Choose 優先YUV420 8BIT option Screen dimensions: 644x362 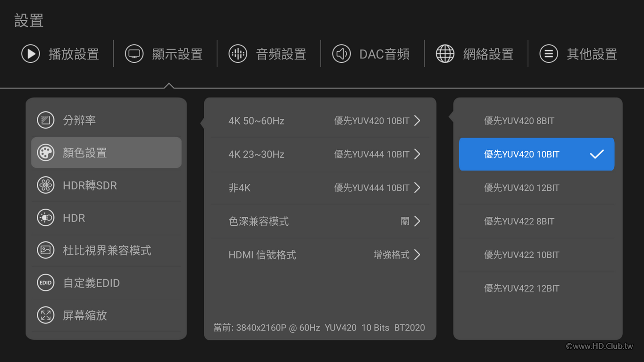[536, 121]
